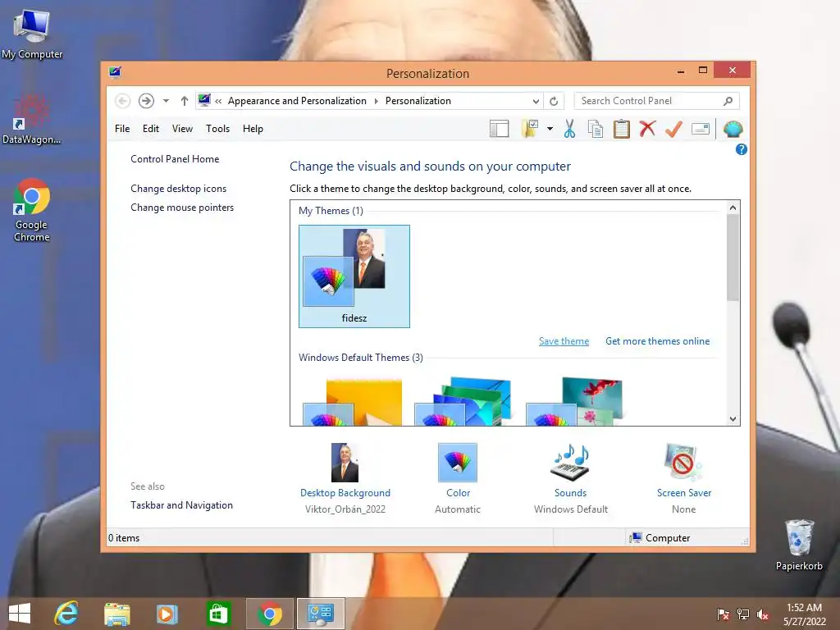Click Action Center flag tray icon

tap(723, 614)
